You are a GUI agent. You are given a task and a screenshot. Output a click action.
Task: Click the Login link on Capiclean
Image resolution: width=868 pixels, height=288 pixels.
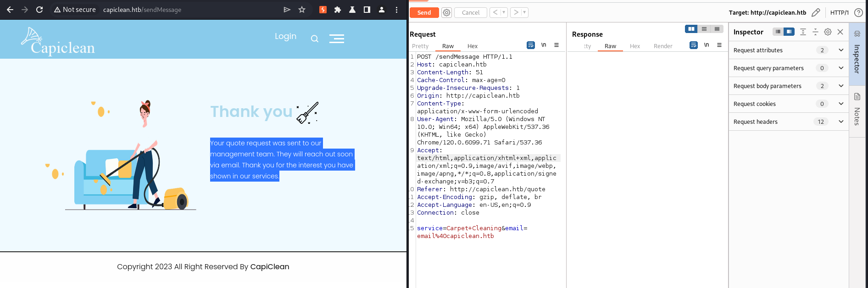(285, 36)
